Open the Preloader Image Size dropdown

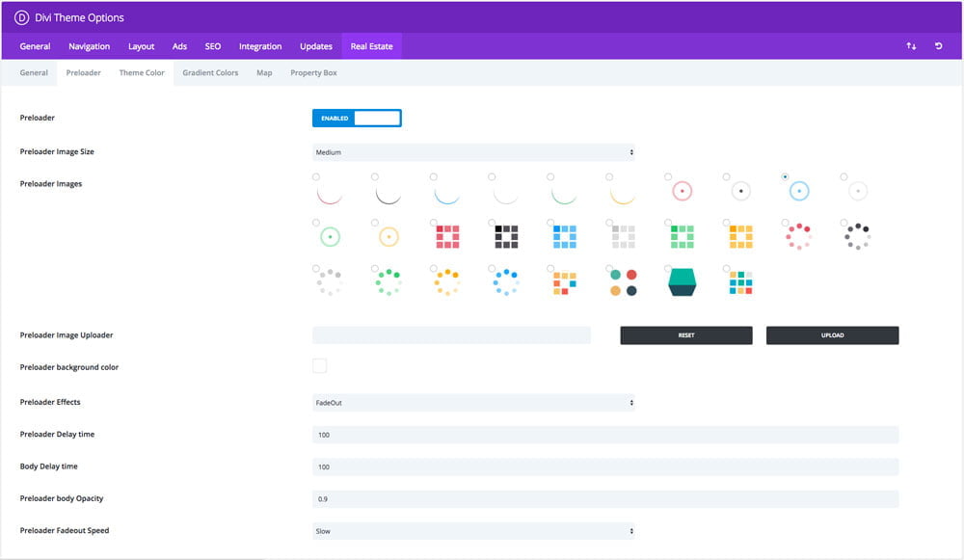(x=473, y=152)
